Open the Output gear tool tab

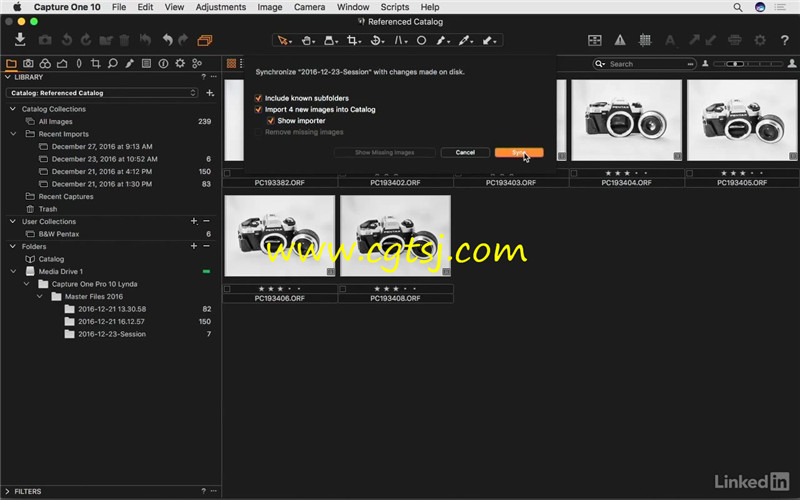coord(180,63)
